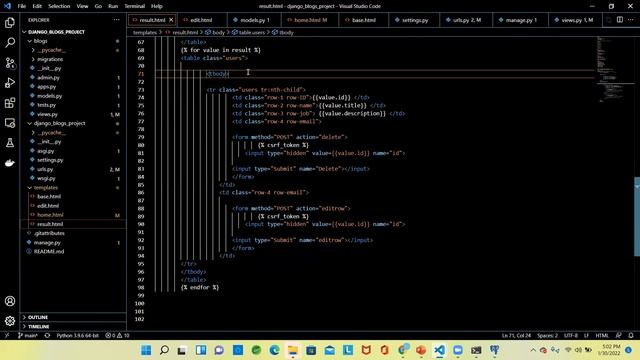The width and height of the screenshot is (640, 360).
Task: Open Windows Start menu on taskbar
Action: [146, 350]
